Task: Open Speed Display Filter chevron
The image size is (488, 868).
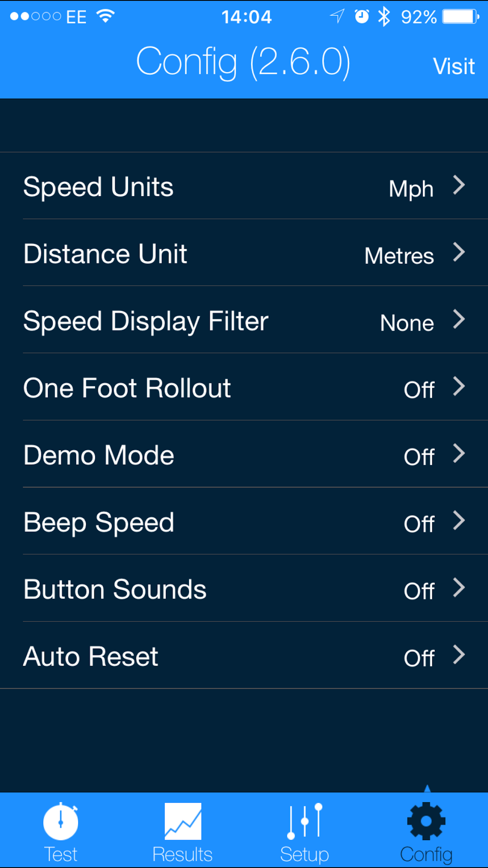Action: point(459,319)
